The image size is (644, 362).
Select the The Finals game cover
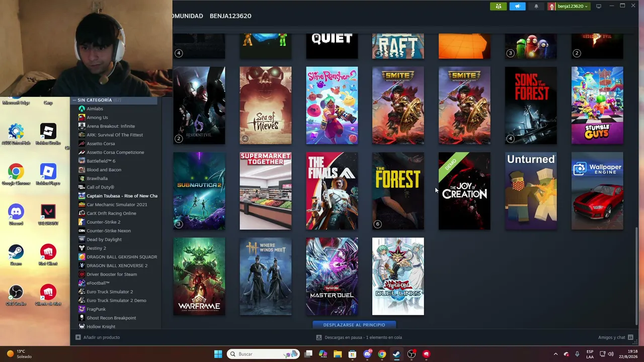point(332,191)
